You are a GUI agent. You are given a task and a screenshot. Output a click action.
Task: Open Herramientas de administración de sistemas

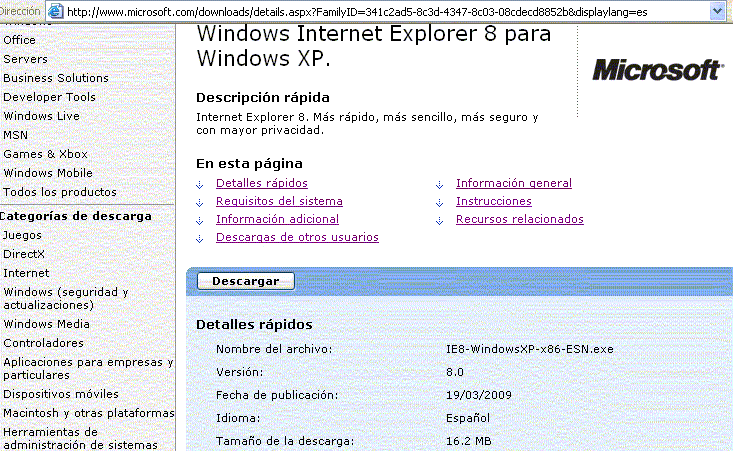[80, 438]
